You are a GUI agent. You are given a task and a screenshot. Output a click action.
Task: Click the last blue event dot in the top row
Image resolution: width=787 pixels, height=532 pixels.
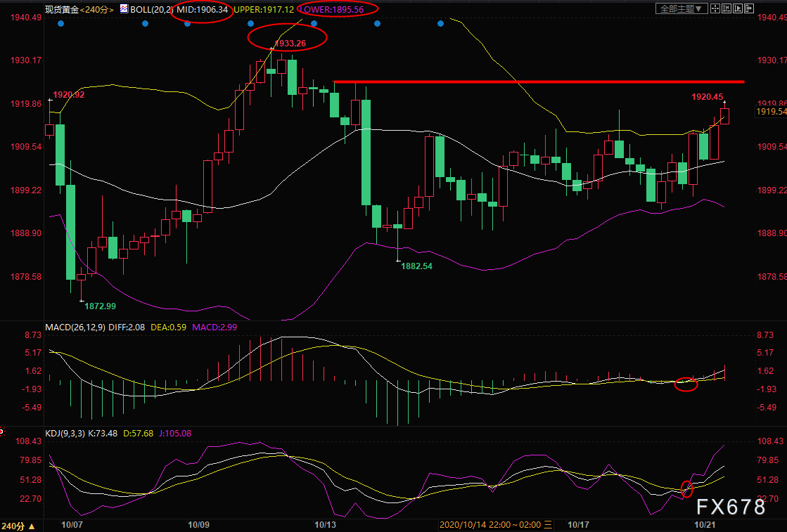coord(441,24)
